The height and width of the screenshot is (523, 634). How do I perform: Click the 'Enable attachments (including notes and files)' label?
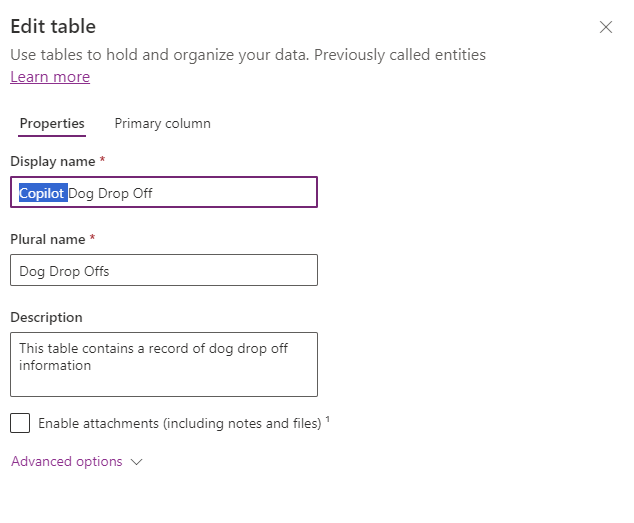[180, 424]
